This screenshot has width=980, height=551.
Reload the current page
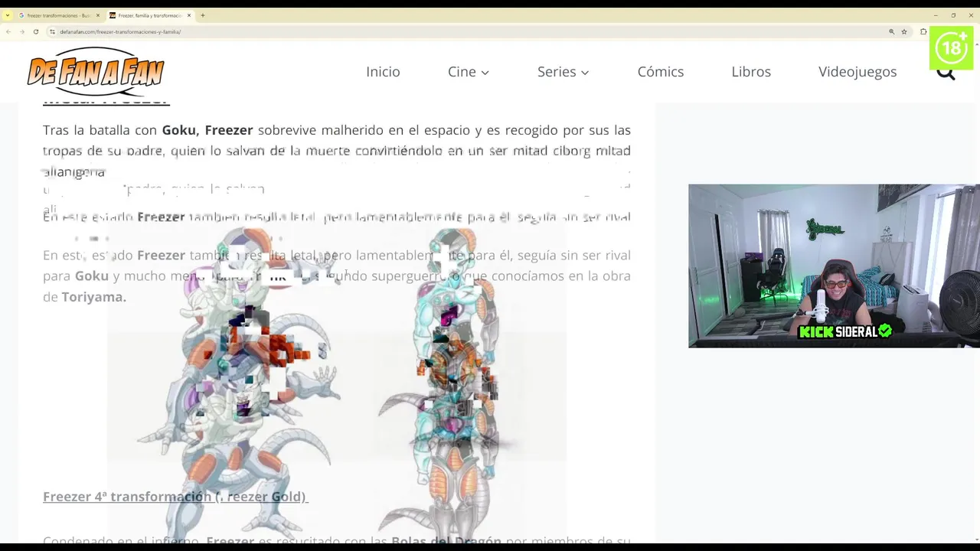[35, 31]
